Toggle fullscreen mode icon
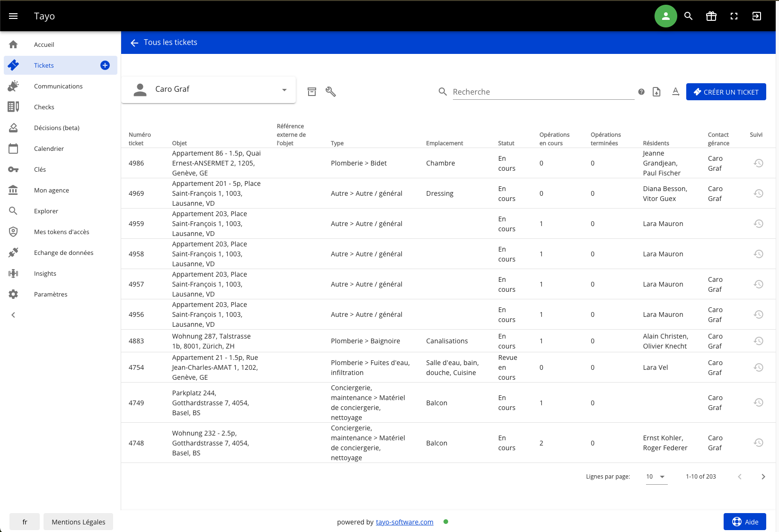The image size is (779, 532). [x=734, y=16]
